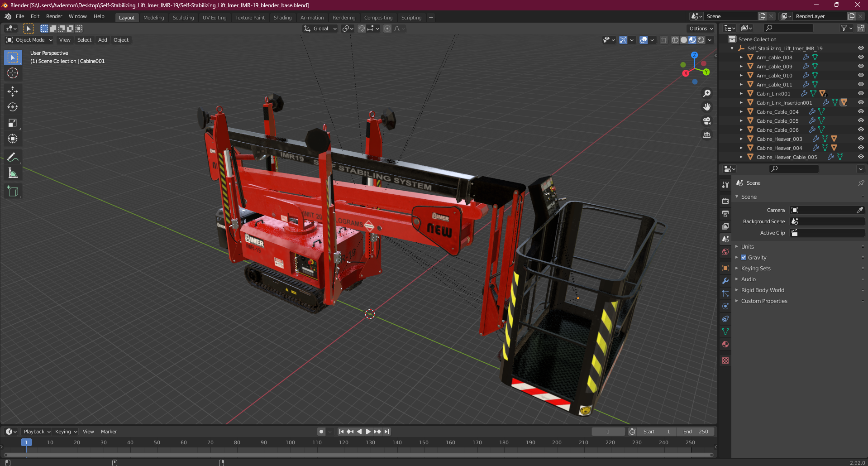Screen dimensions: 868x466
Task: Hide Arm_cable_010 with eye icon
Action: tap(861, 75)
